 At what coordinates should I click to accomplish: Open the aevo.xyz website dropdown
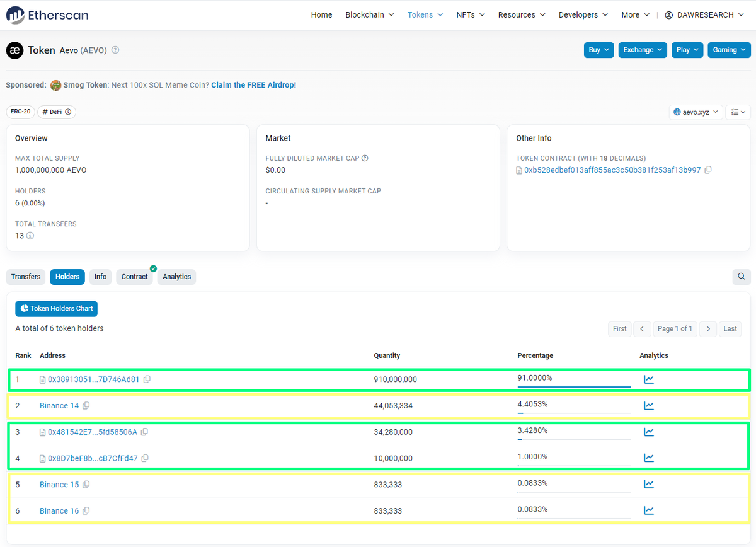pyautogui.click(x=696, y=112)
